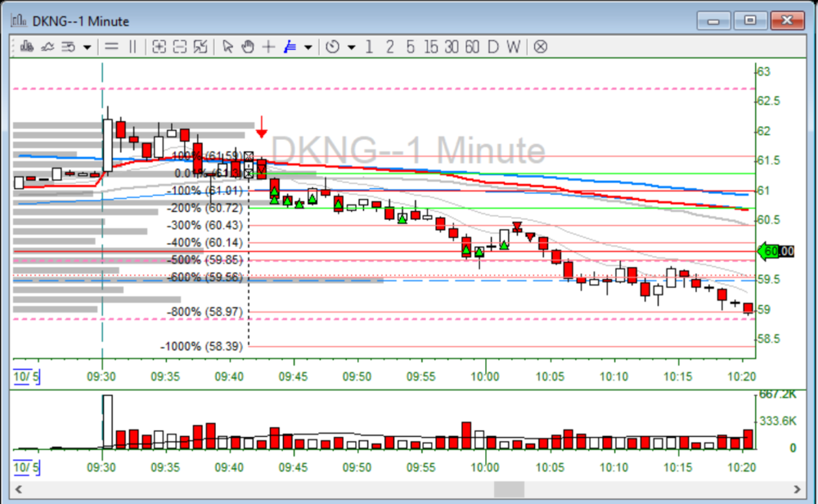Image resolution: width=818 pixels, height=504 pixels.
Task: Click the circled X icon in toolbar
Action: click(540, 47)
